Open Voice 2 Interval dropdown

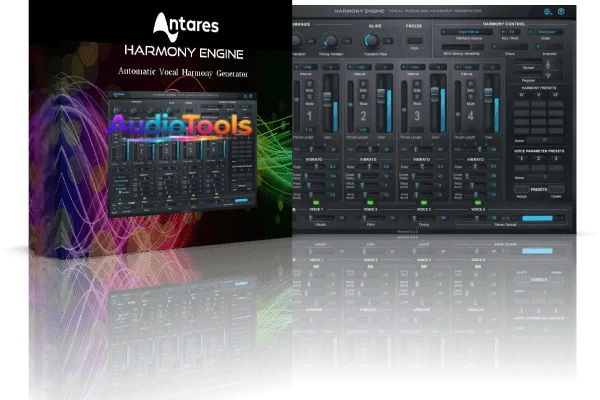pyautogui.click(x=360, y=67)
